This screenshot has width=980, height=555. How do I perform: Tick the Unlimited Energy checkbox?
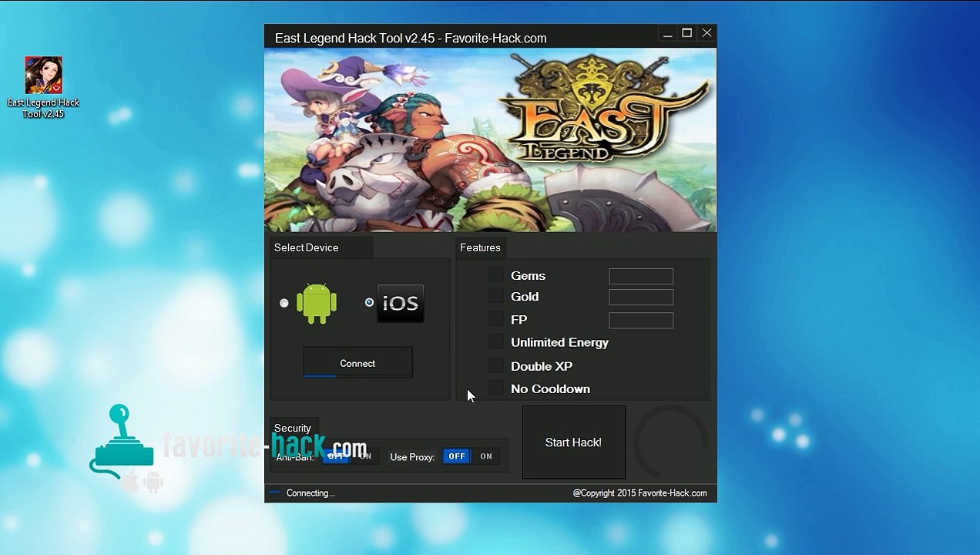(x=495, y=341)
